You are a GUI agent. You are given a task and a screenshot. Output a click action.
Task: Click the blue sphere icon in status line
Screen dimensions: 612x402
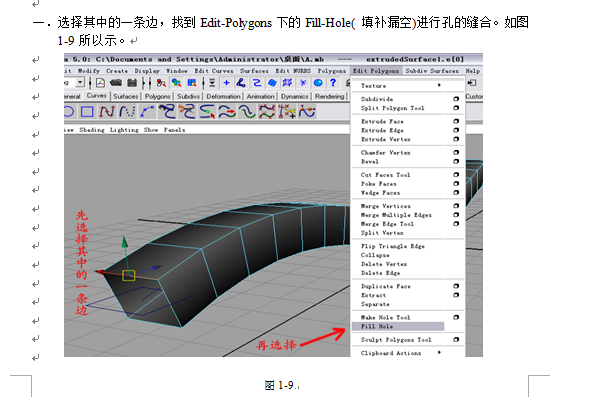pos(318,83)
